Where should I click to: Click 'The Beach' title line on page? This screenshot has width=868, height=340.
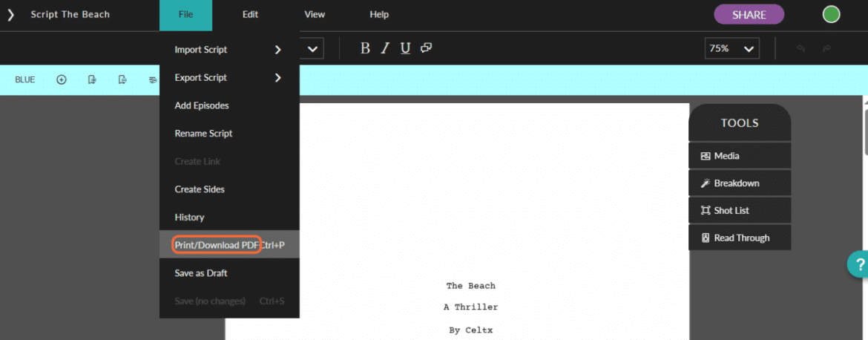[471, 287]
